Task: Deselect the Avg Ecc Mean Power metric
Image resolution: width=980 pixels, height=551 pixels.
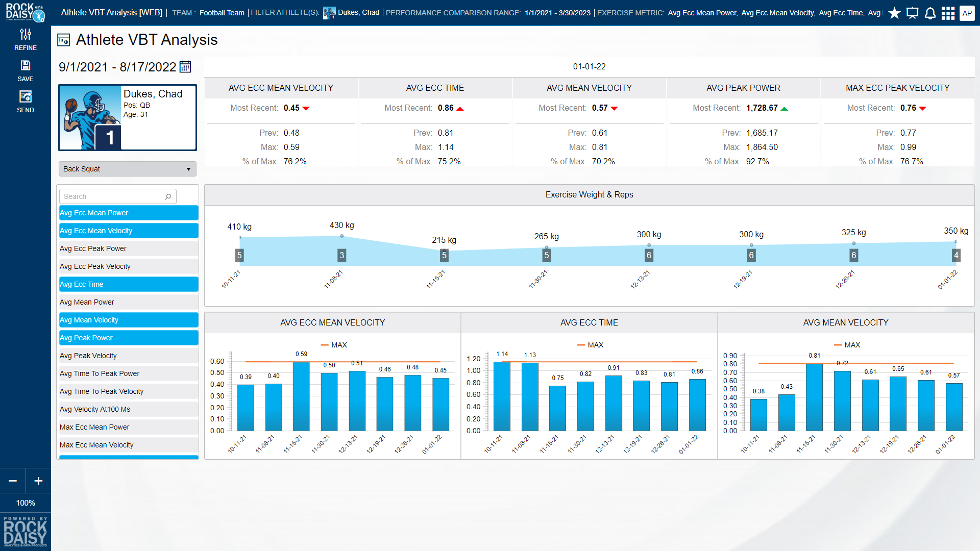Action: 128,213
